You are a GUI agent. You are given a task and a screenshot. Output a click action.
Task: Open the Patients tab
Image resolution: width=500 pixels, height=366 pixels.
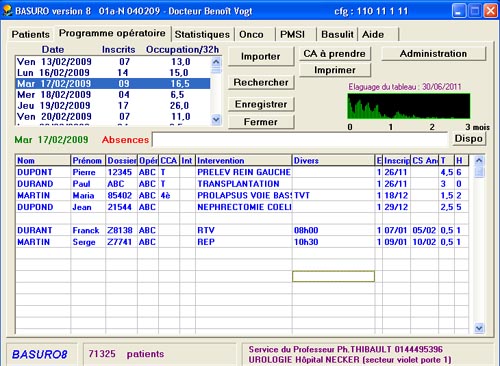coord(30,34)
